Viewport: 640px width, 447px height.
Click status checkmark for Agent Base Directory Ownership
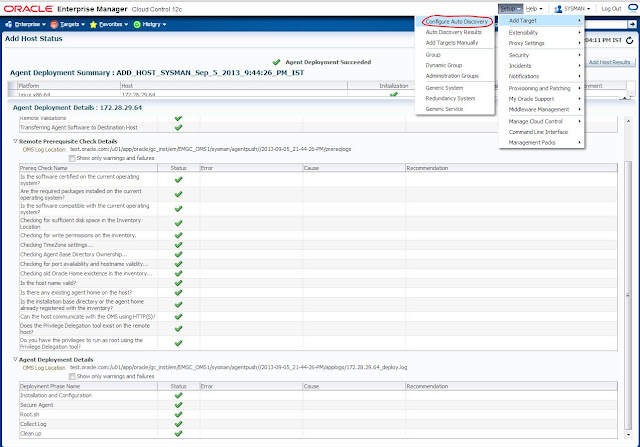(178, 254)
